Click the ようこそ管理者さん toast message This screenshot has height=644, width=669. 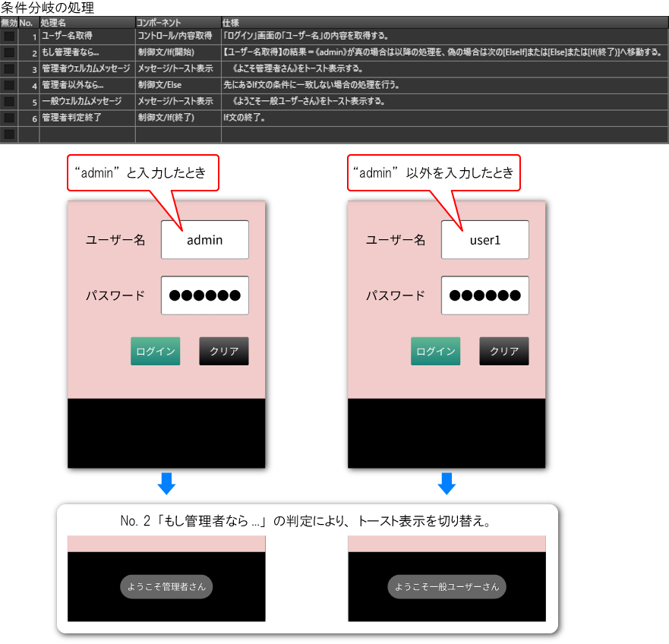click(166, 587)
